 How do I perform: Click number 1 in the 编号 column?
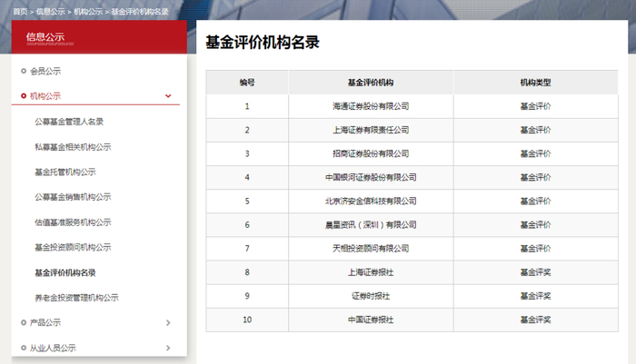coord(247,106)
